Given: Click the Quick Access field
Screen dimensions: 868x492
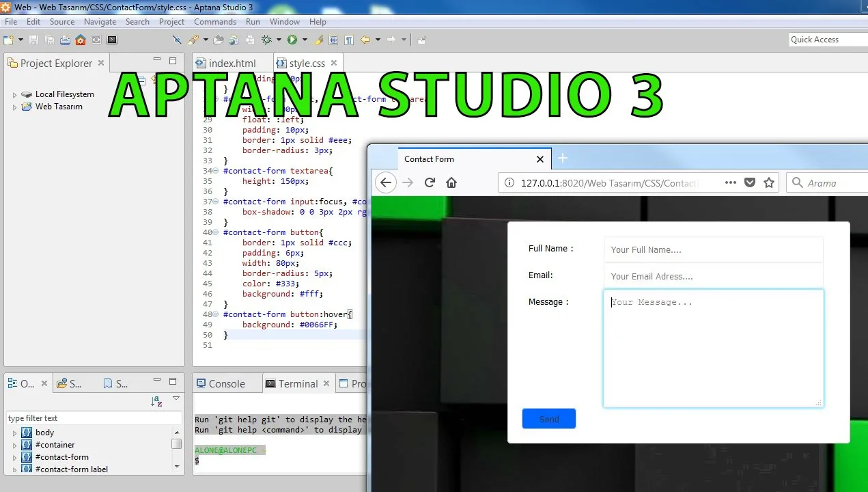Looking at the screenshot, I should tap(828, 40).
